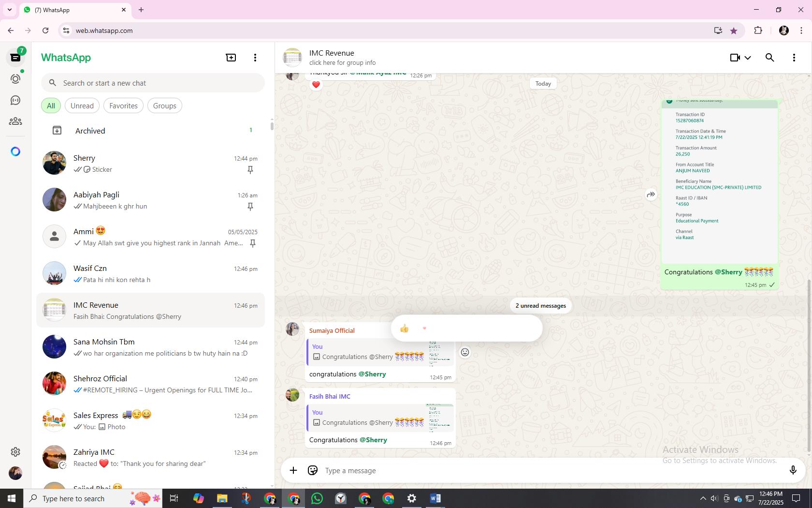Click the Type a message field
Screen dimensions: 812x508
(551, 471)
